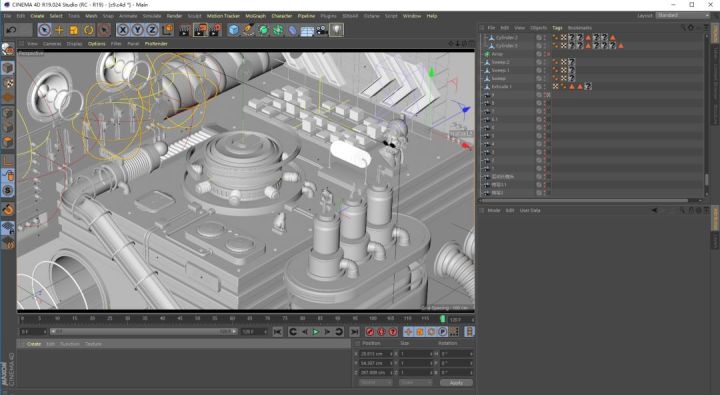Open the Layout dropdown set to Standard
Image resolution: width=720 pixels, height=395 pixels.
pos(682,16)
